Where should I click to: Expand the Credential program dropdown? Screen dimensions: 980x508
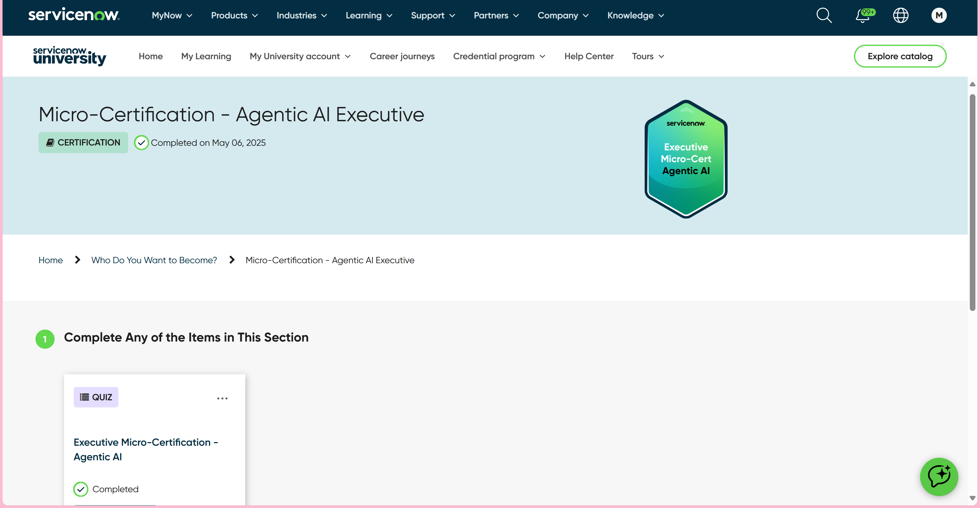tap(499, 56)
